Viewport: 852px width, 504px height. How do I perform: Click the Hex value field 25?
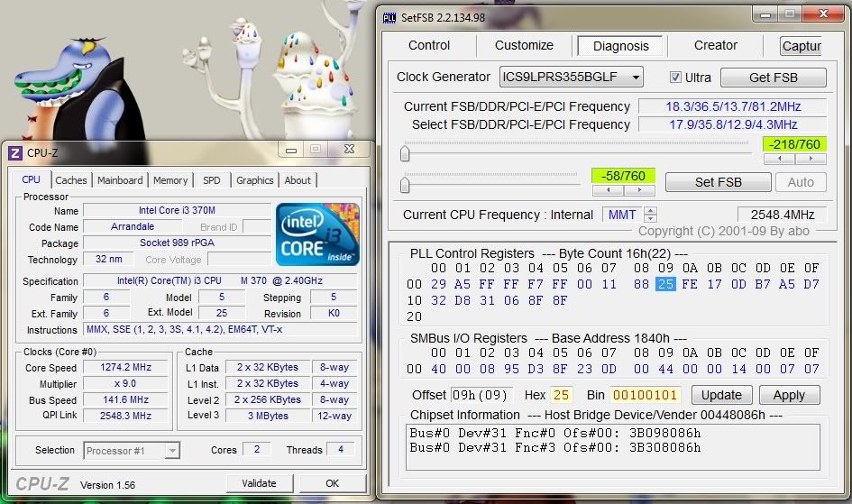point(561,395)
